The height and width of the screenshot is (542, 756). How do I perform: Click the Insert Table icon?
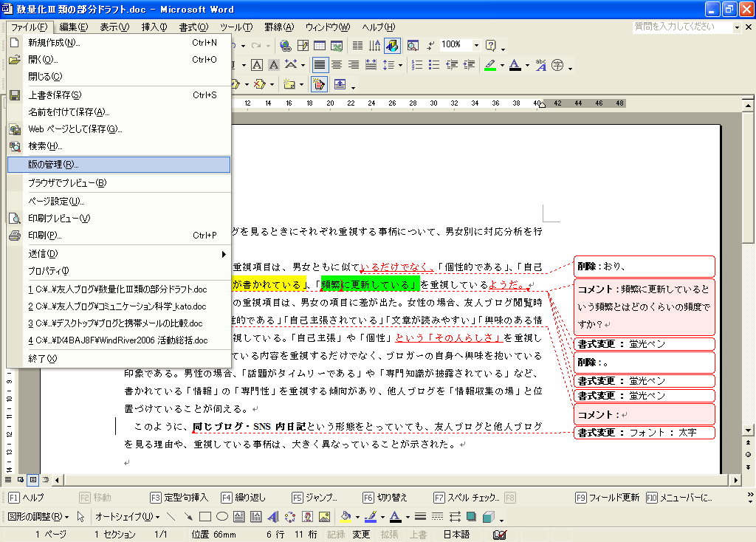coord(320,45)
